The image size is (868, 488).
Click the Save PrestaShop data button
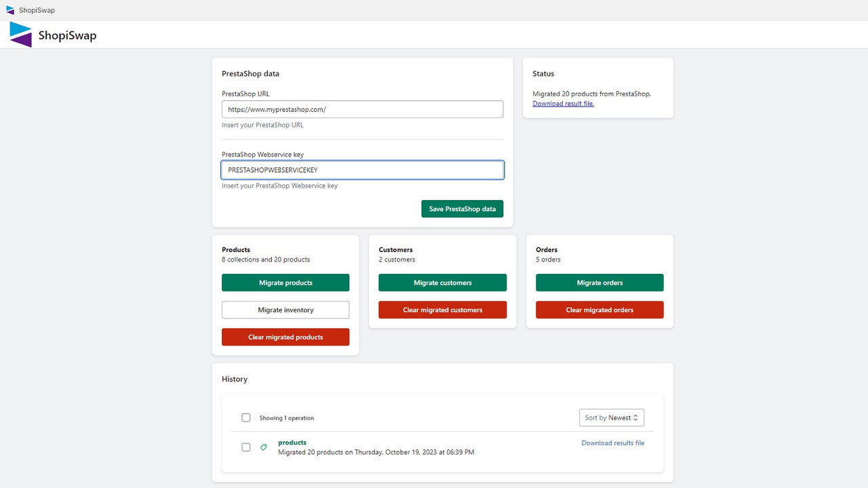[x=462, y=209]
